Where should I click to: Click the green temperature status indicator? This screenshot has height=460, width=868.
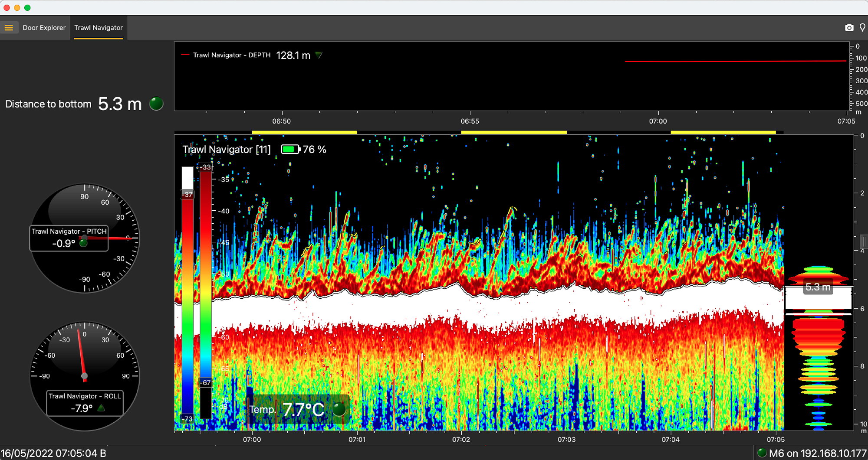339,409
